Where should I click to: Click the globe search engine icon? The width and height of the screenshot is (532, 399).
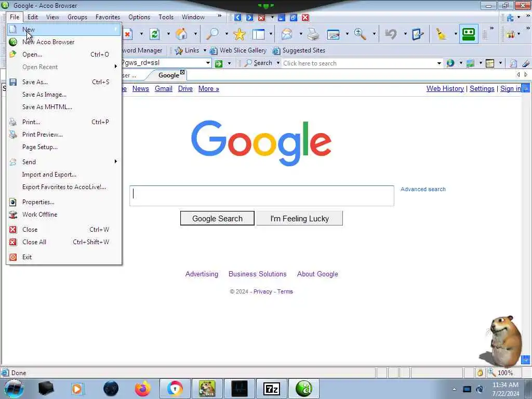click(450, 63)
